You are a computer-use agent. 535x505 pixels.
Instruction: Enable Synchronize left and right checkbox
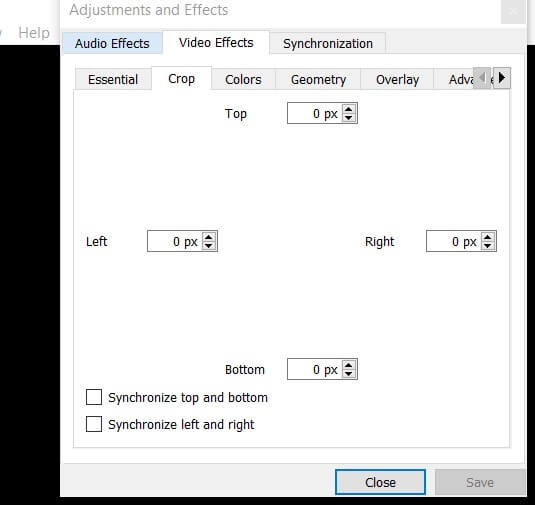pyautogui.click(x=94, y=424)
